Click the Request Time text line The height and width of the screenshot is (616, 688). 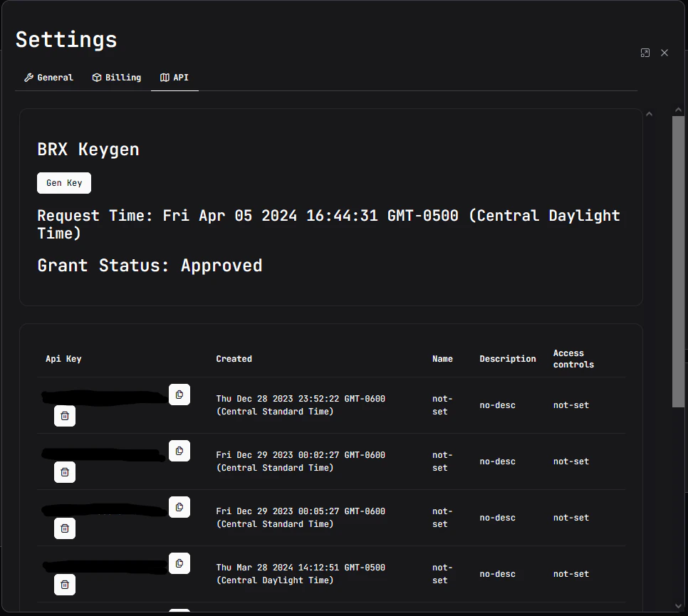coord(328,224)
